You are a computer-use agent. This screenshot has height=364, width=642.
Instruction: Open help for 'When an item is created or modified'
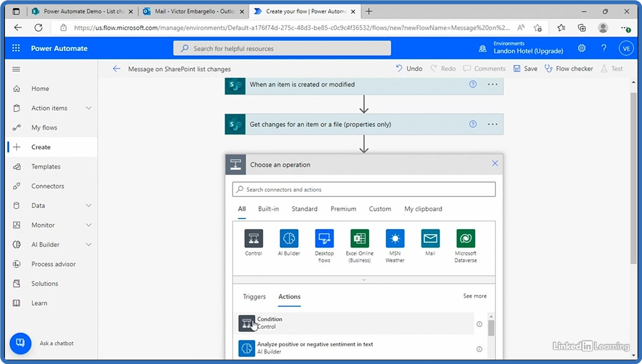pos(473,84)
